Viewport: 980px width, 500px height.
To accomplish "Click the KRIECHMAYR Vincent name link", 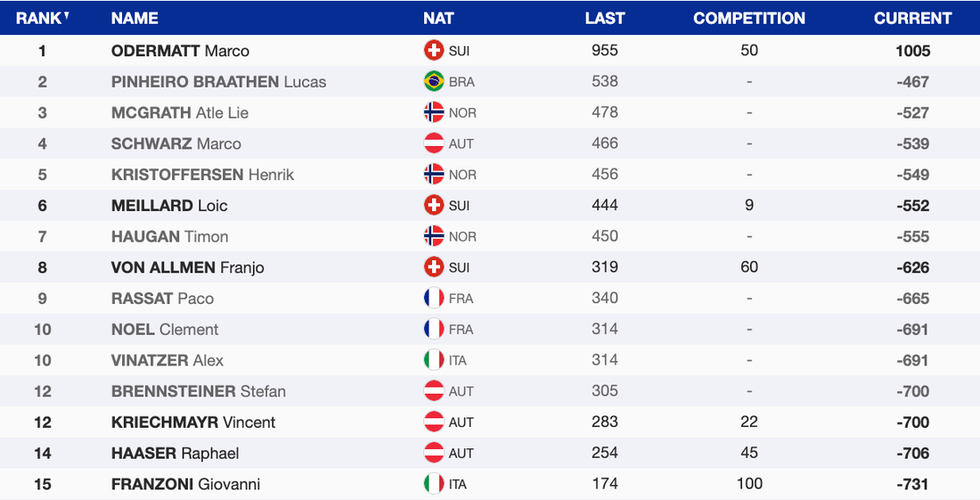I will coord(193,422).
